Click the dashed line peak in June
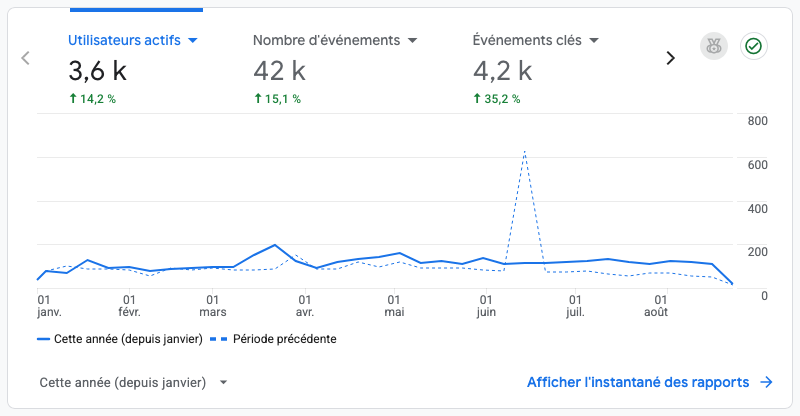This screenshot has height=416, width=800. point(524,152)
